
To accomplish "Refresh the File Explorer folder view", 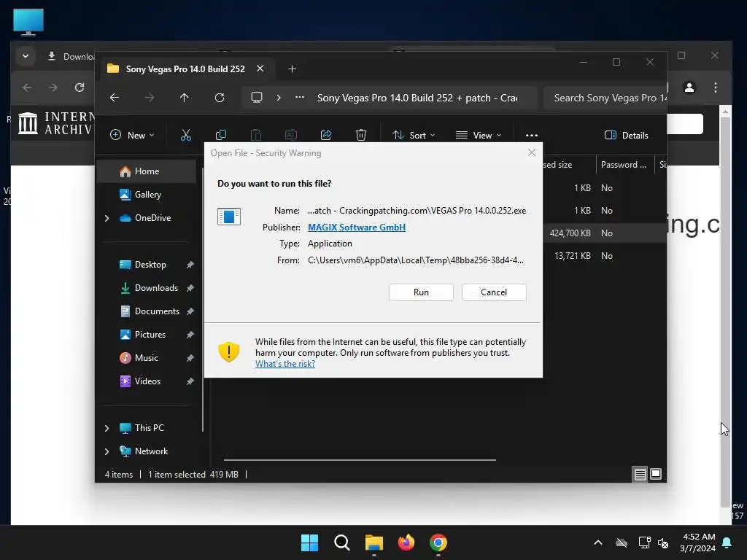I will click(x=219, y=98).
